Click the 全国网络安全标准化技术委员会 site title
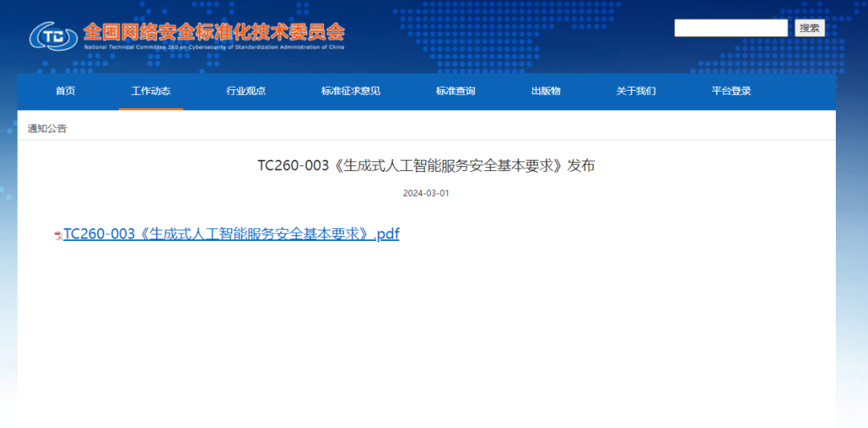 [214, 31]
